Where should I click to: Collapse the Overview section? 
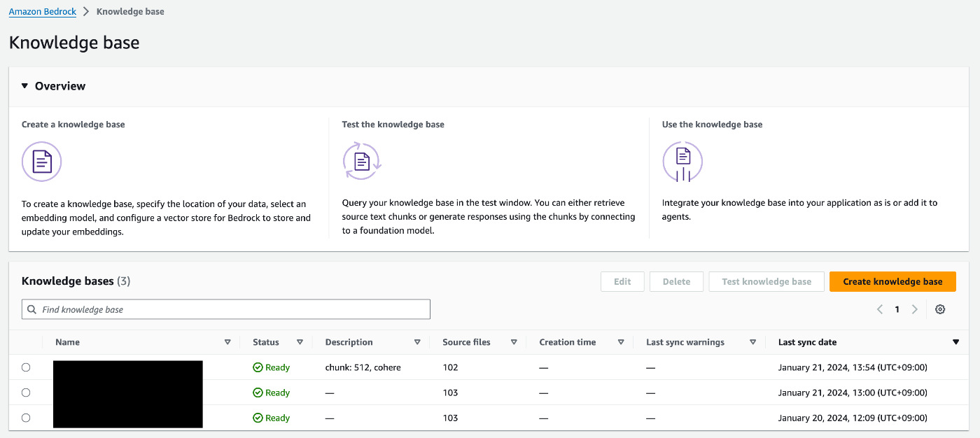point(25,86)
